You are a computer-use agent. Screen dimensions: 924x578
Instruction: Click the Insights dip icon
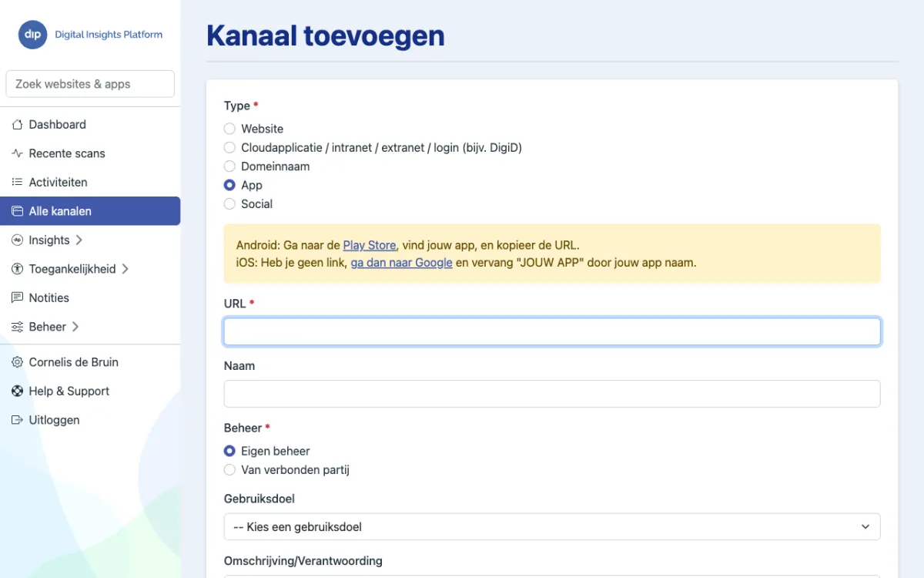[x=17, y=240]
